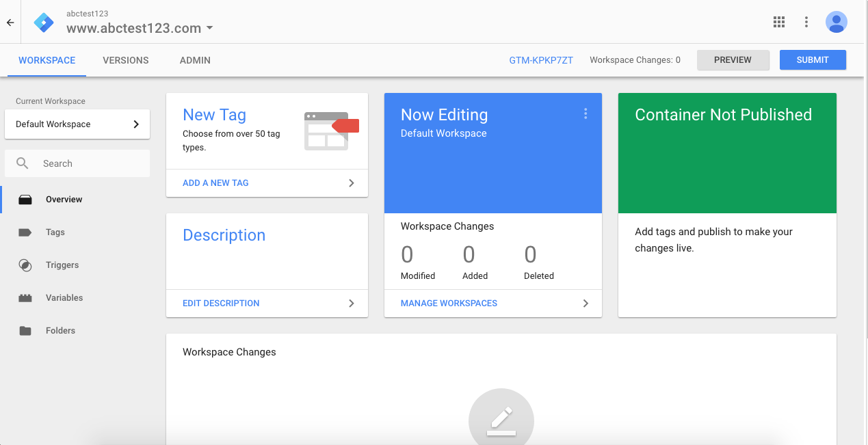This screenshot has width=868, height=445.
Task: Click the user account avatar
Action: (836, 22)
